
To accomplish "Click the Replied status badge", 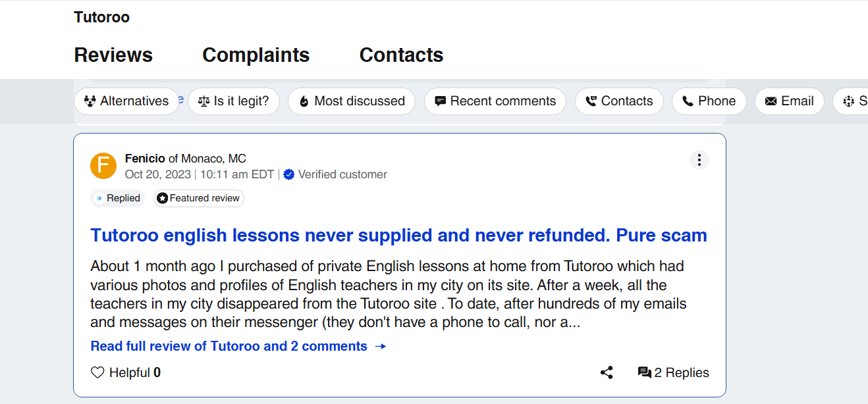I will point(117,198).
